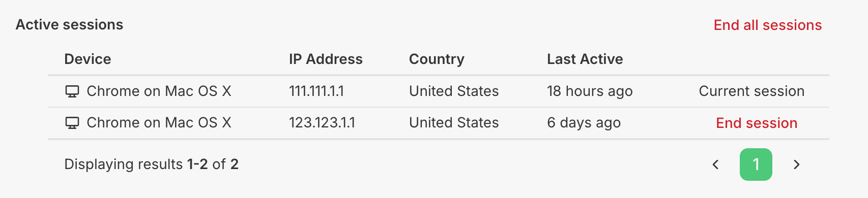Screen dimensions: 868x198
Task: Click the Active sessions heading
Action: pyautogui.click(x=69, y=24)
